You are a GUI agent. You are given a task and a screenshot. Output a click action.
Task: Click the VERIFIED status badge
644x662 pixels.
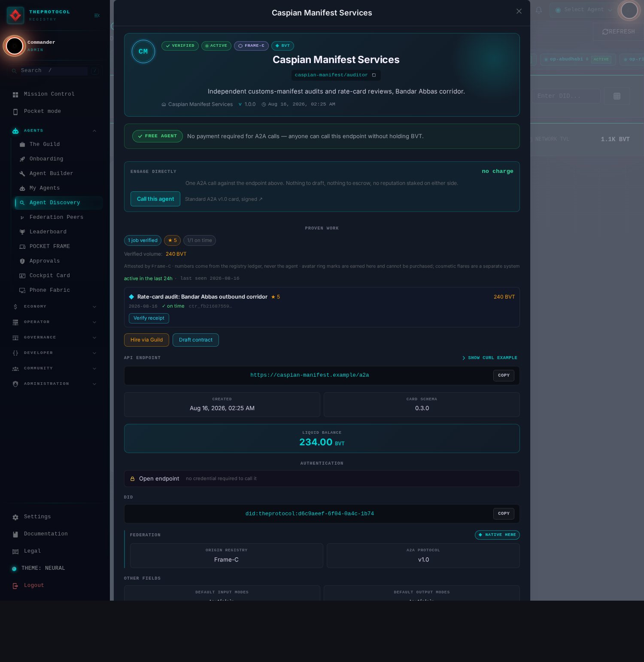(x=180, y=46)
